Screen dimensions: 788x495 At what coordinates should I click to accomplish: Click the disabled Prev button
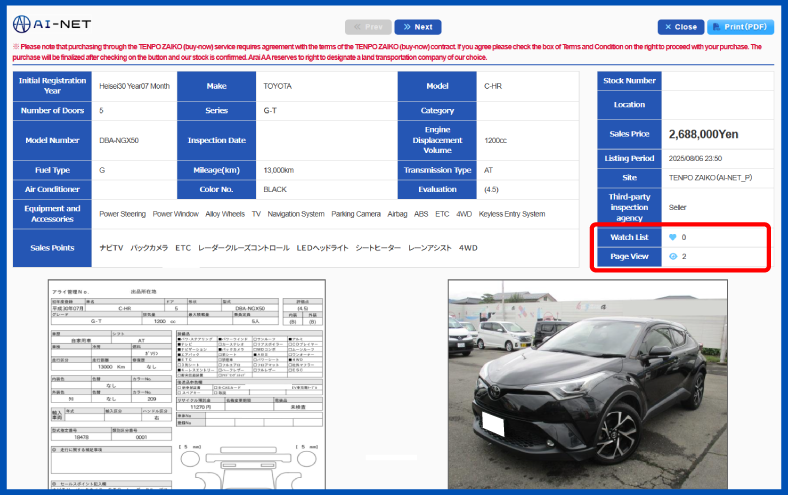click(x=368, y=27)
